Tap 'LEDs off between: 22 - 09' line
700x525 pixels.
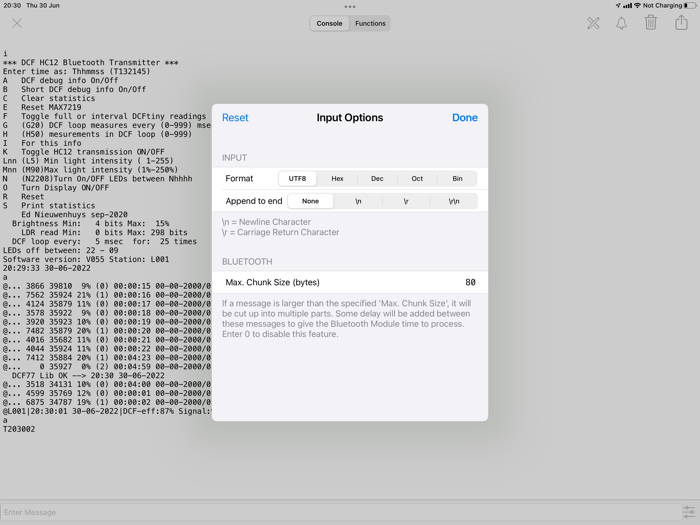click(x=61, y=250)
